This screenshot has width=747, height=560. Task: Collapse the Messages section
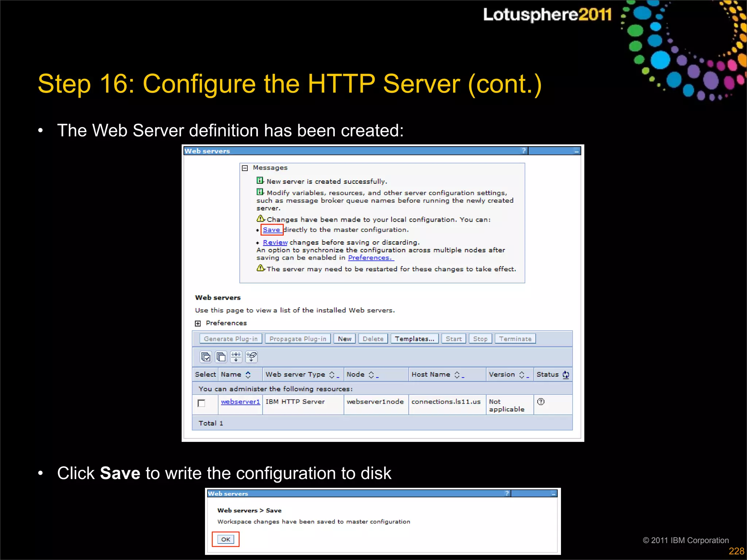245,168
